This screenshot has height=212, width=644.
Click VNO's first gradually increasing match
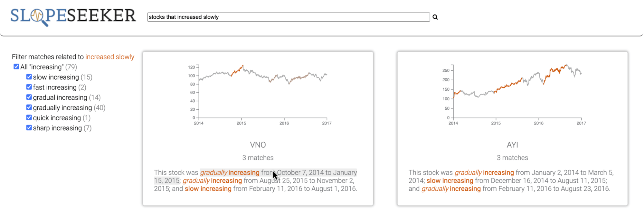coord(230,173)
